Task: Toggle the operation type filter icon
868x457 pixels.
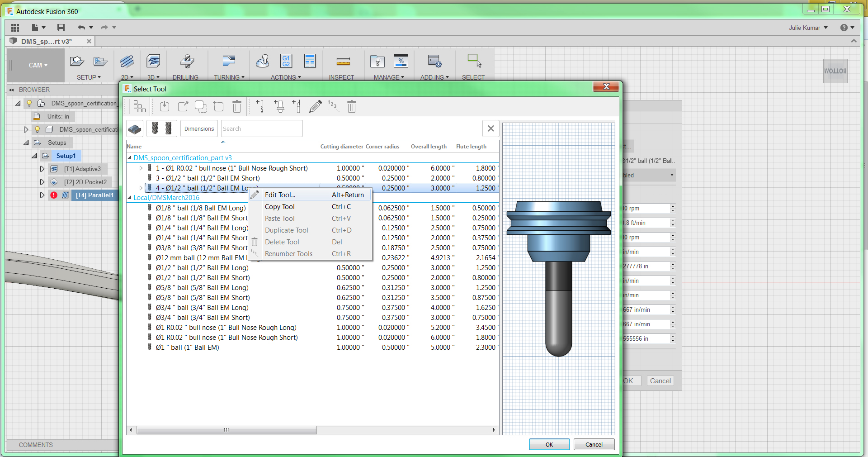Action: [x=135, y=129]
